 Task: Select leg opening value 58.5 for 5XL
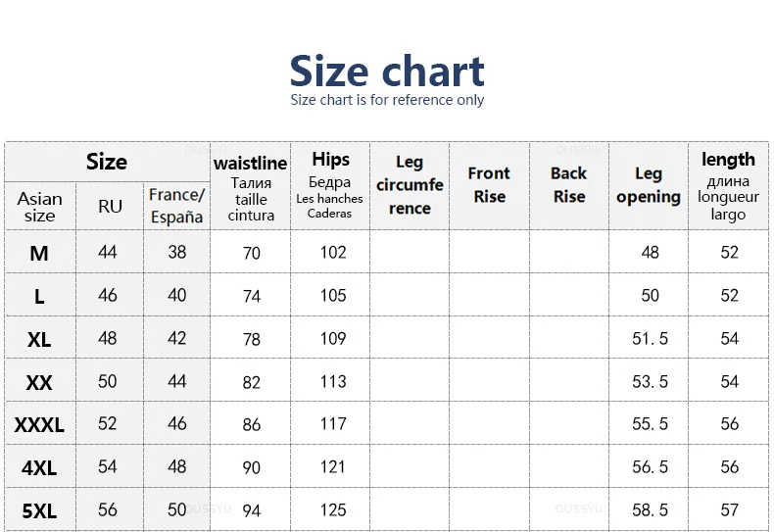[650, 510]
